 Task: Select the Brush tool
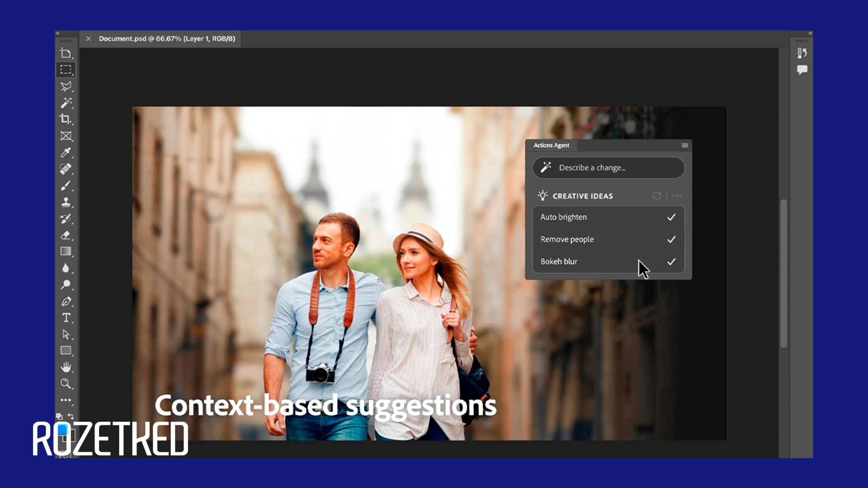[66, 186]
